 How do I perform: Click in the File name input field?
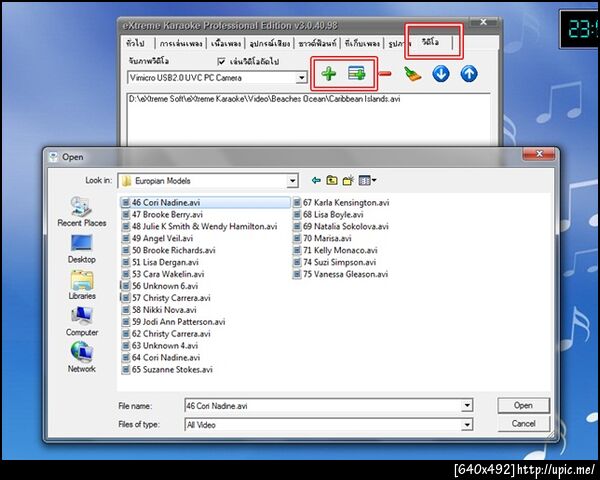point(323,405)
